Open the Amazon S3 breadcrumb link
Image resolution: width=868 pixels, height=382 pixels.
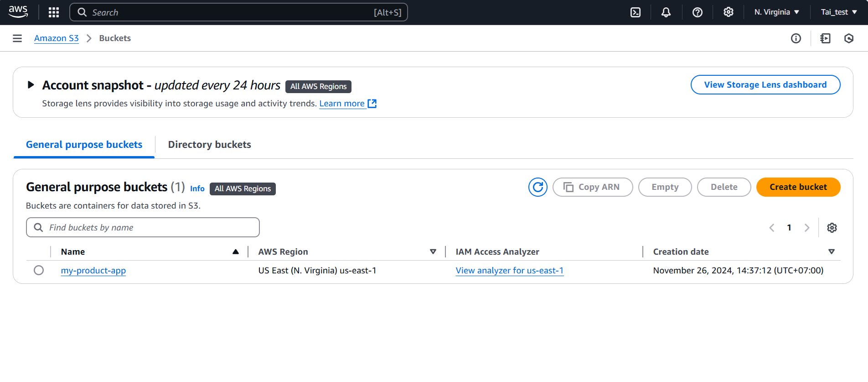57,38
